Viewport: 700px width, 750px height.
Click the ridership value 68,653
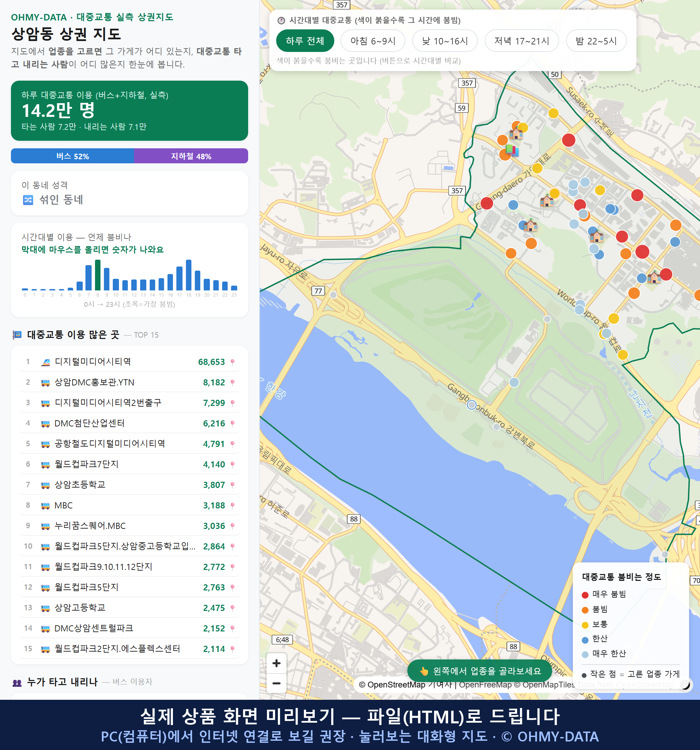pyautogui.click(x=211, y=362)
